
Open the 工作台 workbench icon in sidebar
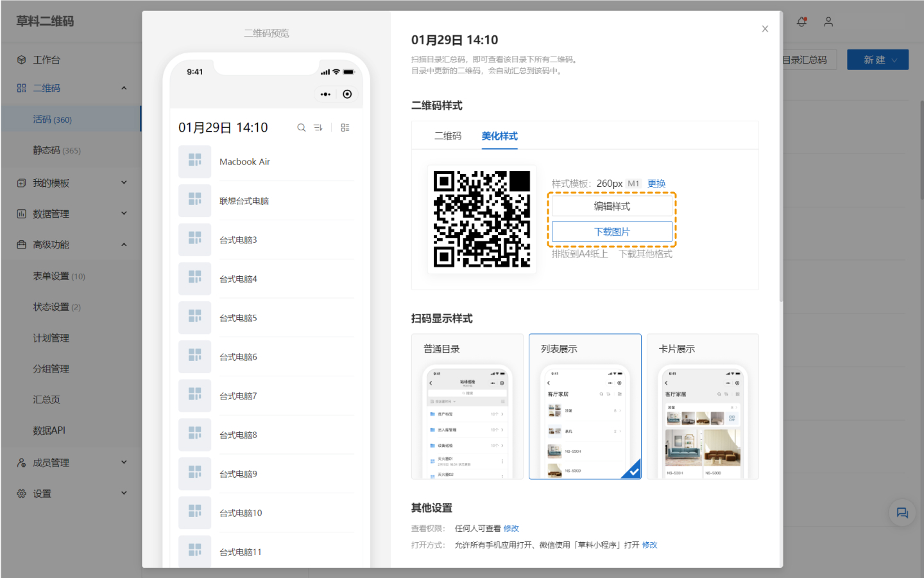(22, 60)
